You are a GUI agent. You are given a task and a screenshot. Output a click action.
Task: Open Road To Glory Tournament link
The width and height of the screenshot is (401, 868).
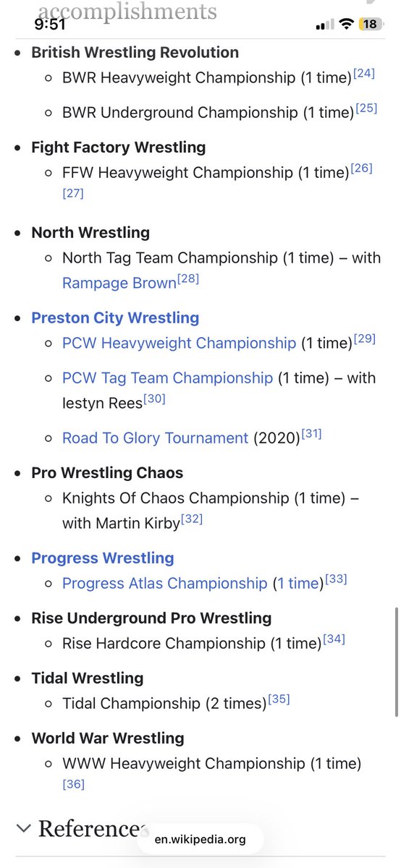click(x=156, y=438)
